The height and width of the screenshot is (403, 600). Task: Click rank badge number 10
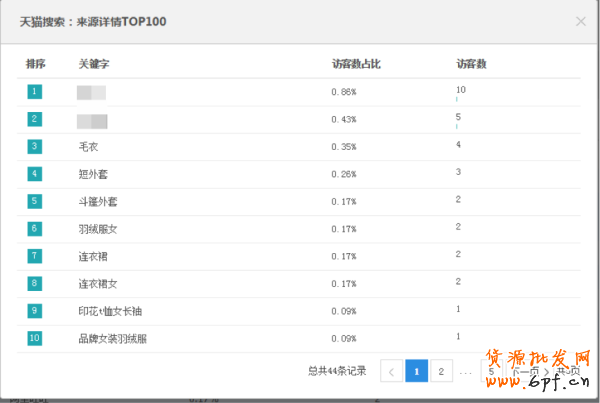point(35,338)
